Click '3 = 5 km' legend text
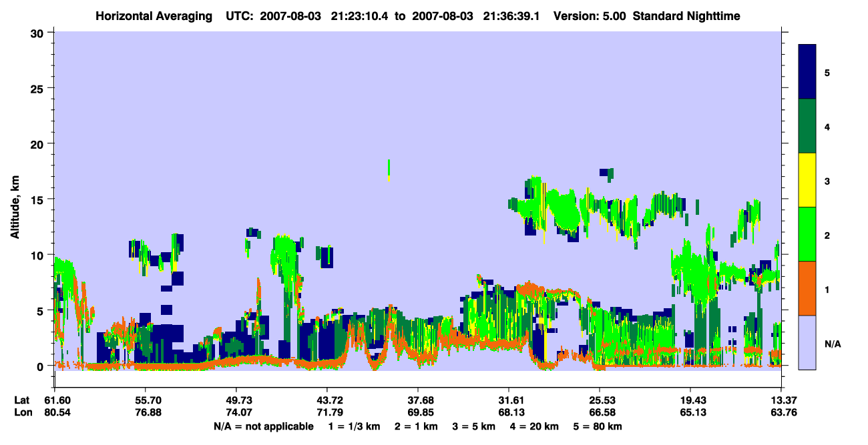This screenshot has height=445, width=868. pyautogui.click(x=475, y=426)
